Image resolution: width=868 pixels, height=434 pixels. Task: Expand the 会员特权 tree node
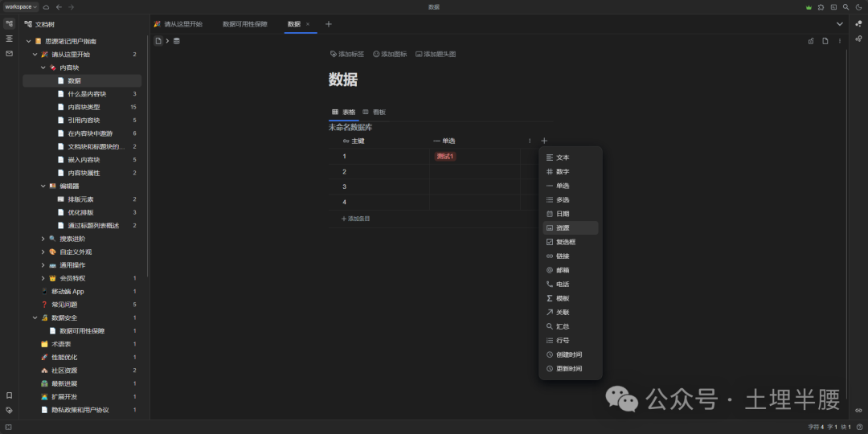[43, 278]
